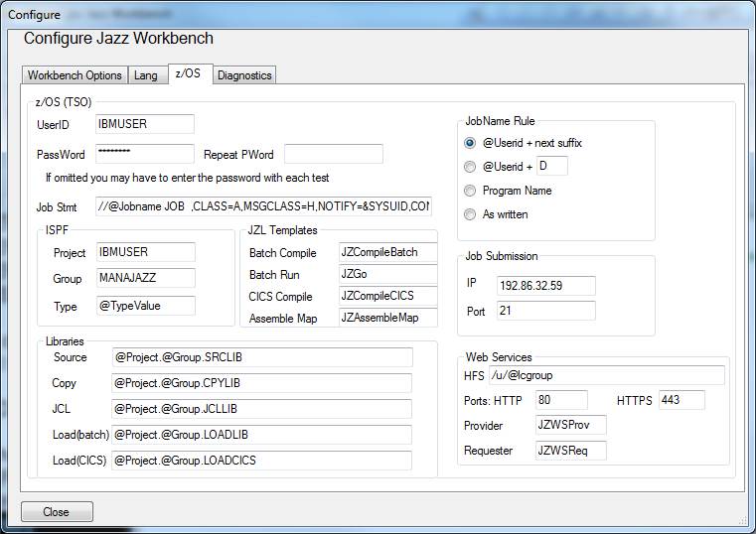Click the Assemble Map template field
This screenshot has height=534, width=756.
[388, 318]
